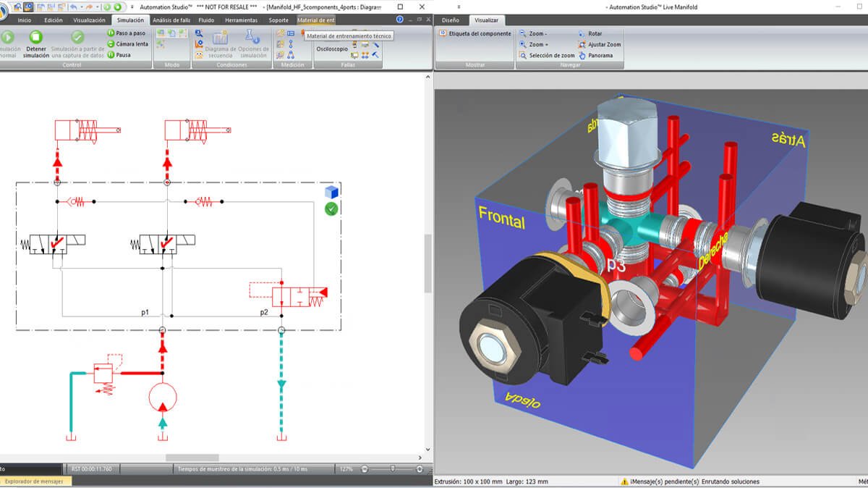The image size is (868, 488).
Task: Open the Diseño tab in Live Manifold
Action: coord(450,20)
